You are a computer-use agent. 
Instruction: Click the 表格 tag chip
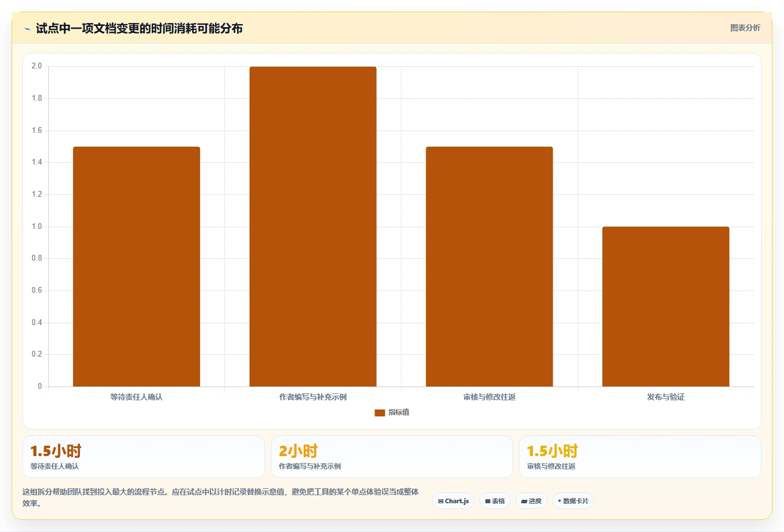point(495,501)
